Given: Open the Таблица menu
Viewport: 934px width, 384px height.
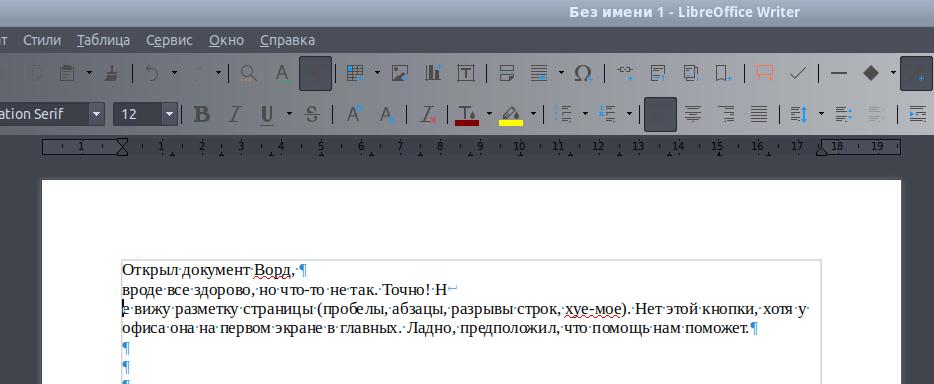Looking at the screenshot, I should click(x=104, y=40).
